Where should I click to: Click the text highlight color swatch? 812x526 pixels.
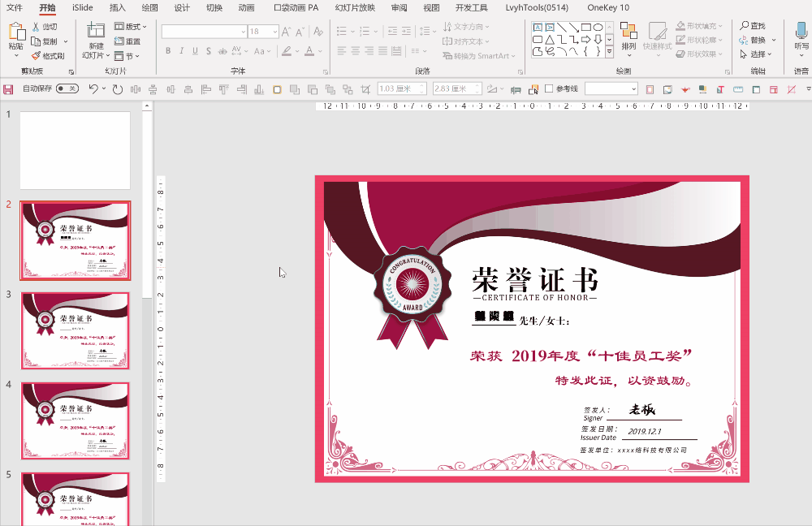(287, 51)
